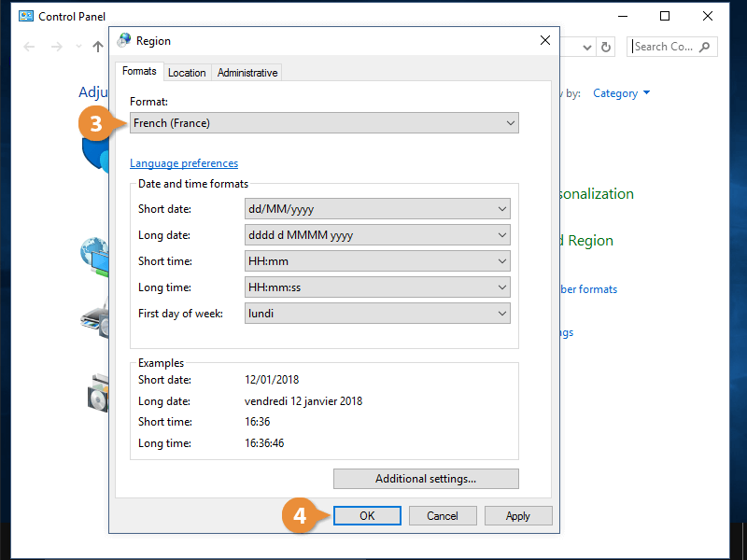Expand the Short date format dropdown
Image resolution: width=747 pixels, height=560 pixels.
coord(377,208)
